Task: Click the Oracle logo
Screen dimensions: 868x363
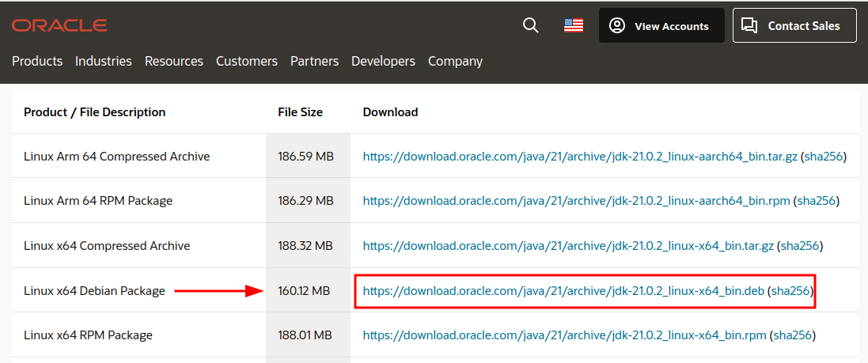Action: (59, 25)
